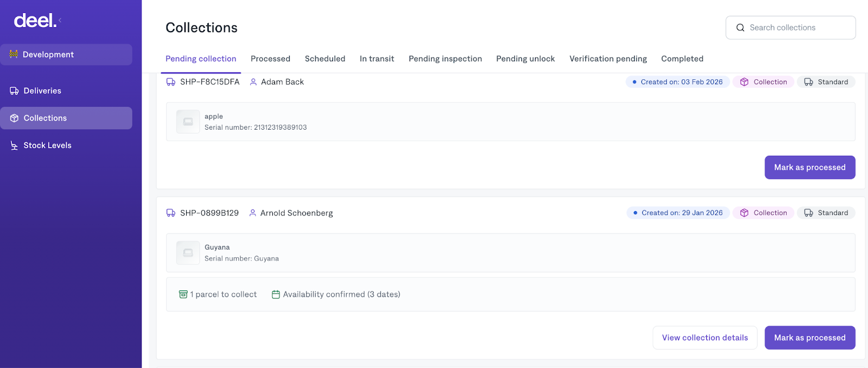Image resolution: width=868 pixels, height=368 pixels.
Task: Focus the Search collections field
Action: pyautogui.click(x=797, y=28)
